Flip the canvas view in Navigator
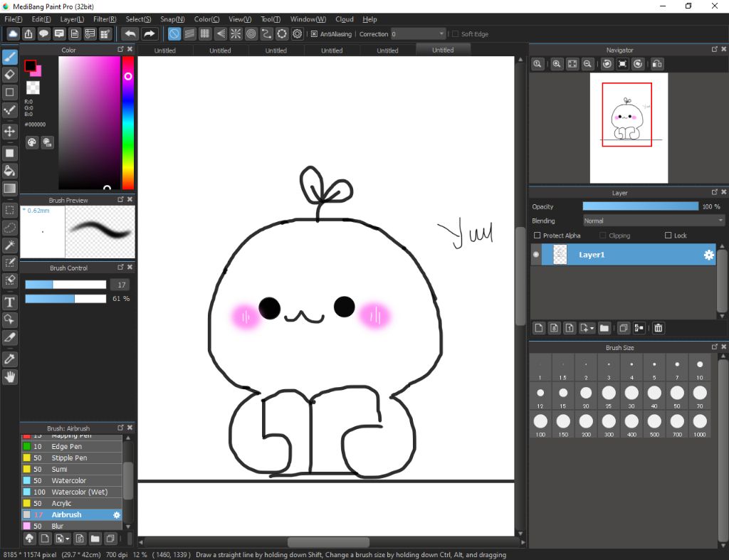The width and height of the screenshot is (729, 560). coord(657,64)
